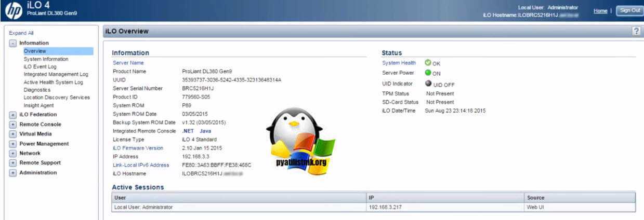Image resolution: width=644 pixels, height=220 pixels.
Task: Click the green Server Power ON icon
Action: coord(428,73)
